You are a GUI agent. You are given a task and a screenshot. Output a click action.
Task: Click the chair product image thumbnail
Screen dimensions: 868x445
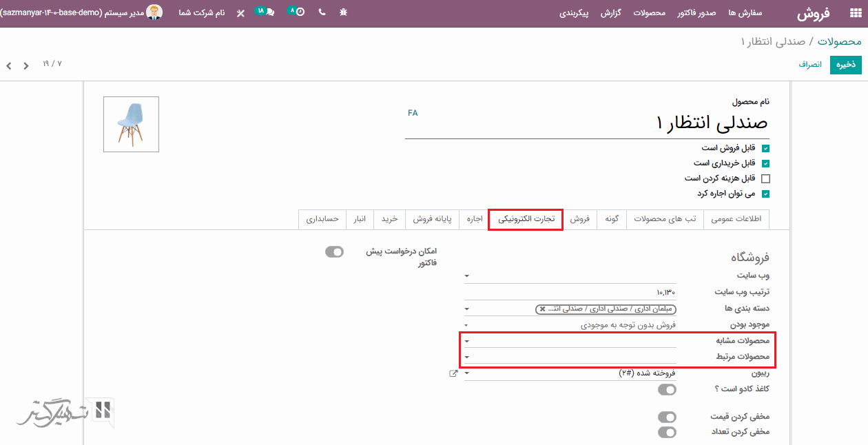tap(131, 124)
